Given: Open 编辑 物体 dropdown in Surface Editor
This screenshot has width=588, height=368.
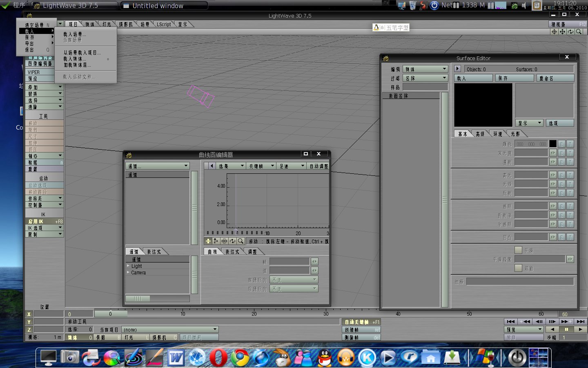Looking at the screenshot, I should click(425, 69).
